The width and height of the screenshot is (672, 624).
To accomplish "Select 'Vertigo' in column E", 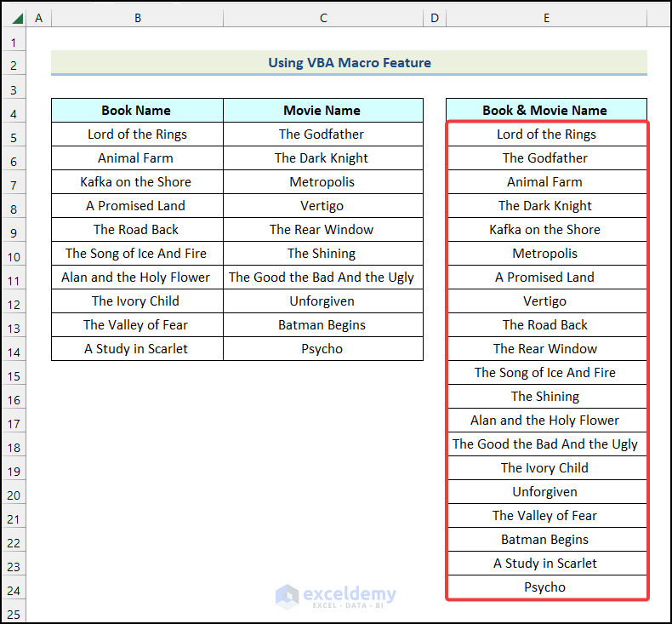I will (546, 301).
